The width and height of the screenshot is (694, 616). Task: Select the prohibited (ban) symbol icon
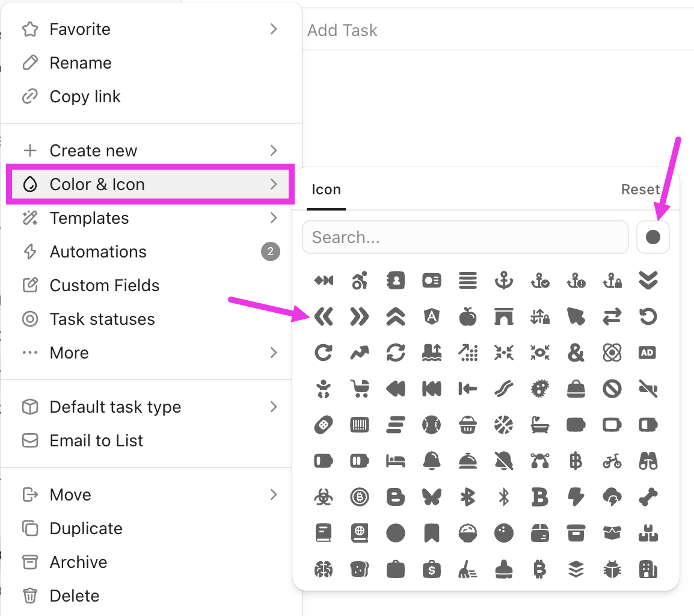tap(612, 389)
